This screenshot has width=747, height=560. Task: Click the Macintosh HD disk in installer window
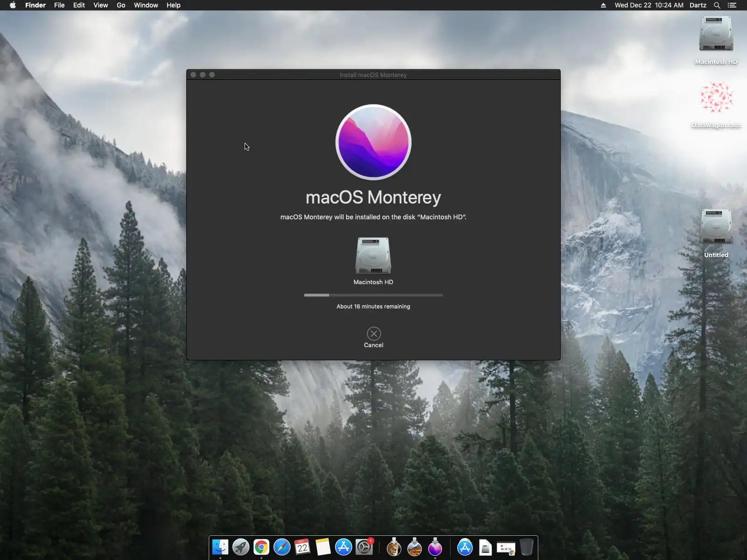pyautogui.click(x=373, y=256)
